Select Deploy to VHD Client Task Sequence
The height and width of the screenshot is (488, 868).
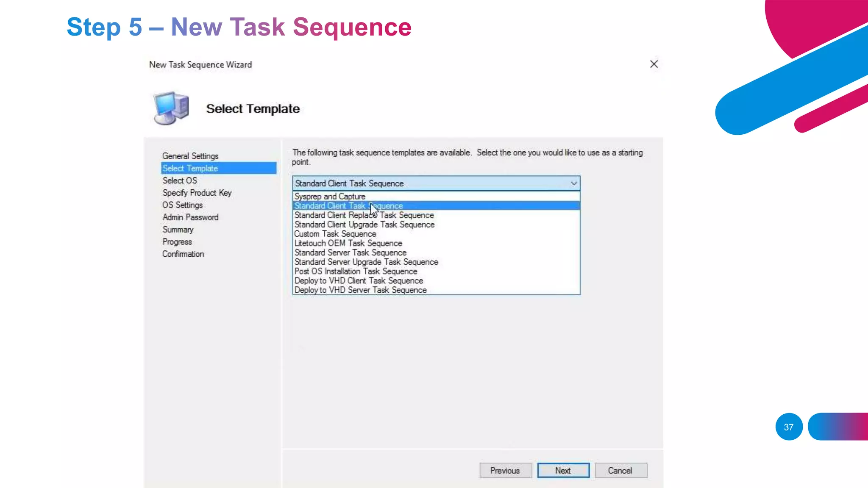pyautogui.click(x=359, y=280)
